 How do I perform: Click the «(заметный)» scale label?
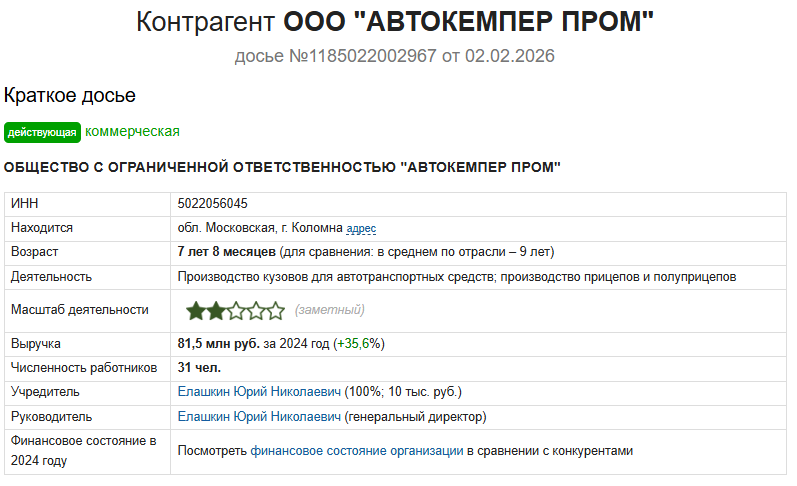(x=329, y=311)
